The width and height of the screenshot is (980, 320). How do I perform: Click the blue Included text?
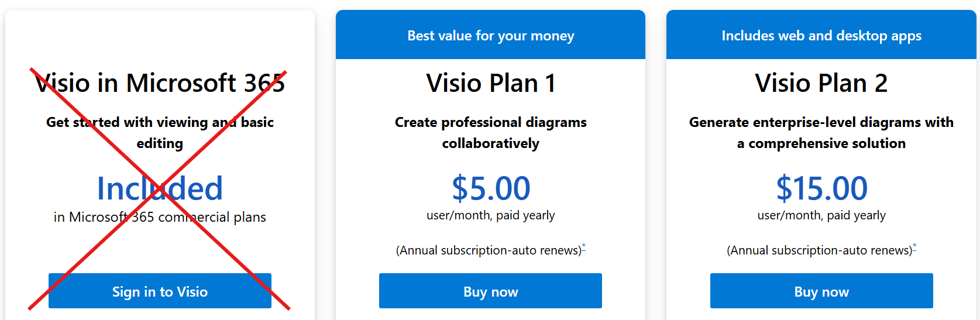(x=160, y=188)
